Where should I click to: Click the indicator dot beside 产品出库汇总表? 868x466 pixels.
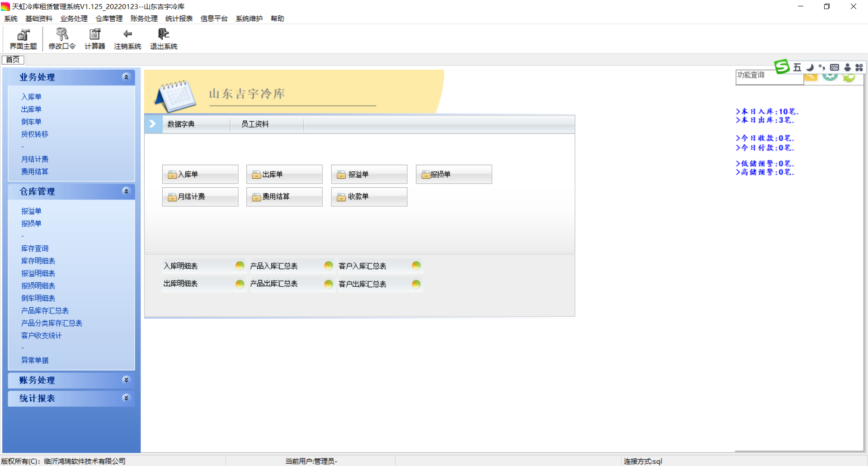pos(329,284)
